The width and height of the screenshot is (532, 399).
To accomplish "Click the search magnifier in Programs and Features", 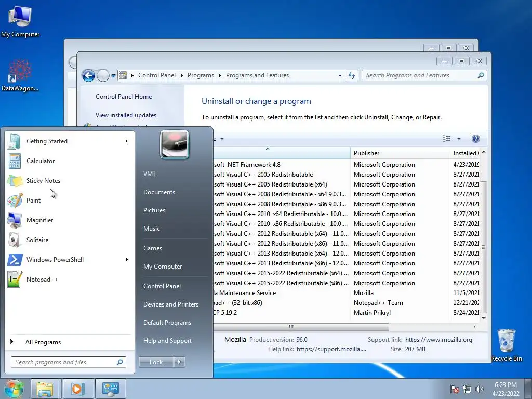I will [x=481, y=75].
